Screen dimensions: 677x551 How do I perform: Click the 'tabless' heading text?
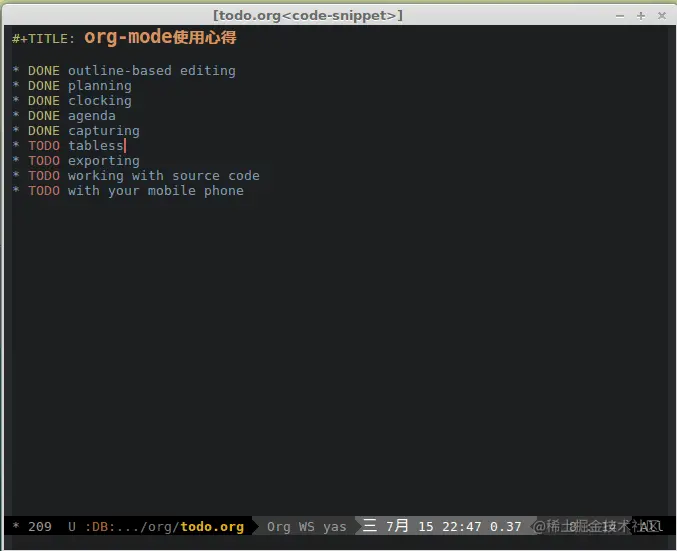96,146
